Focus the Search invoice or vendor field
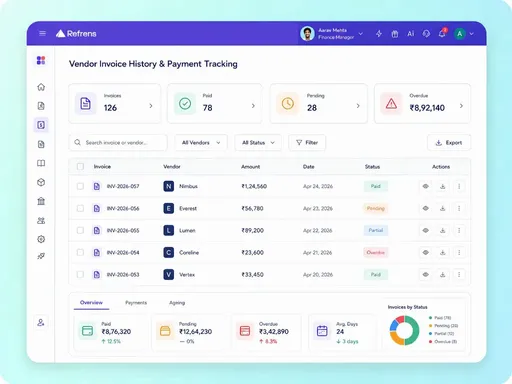This screenshot has width=512, height=384. coord(118,143)
